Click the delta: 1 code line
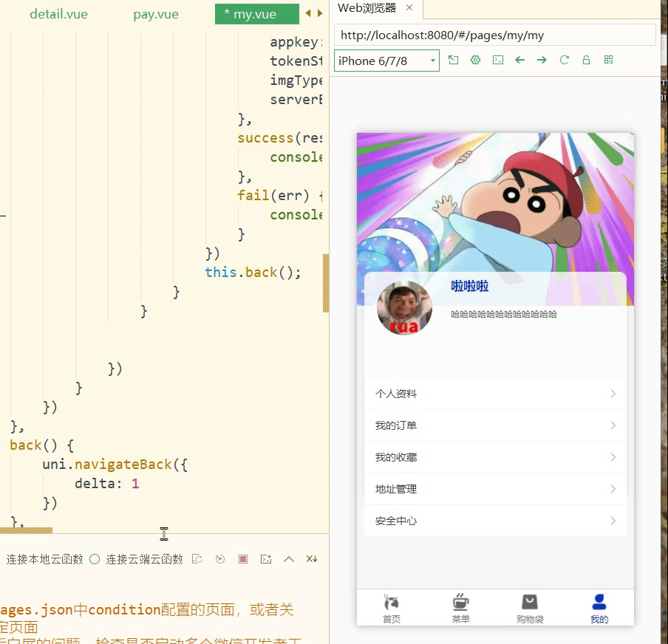668x644 pixels. point(107,484)
